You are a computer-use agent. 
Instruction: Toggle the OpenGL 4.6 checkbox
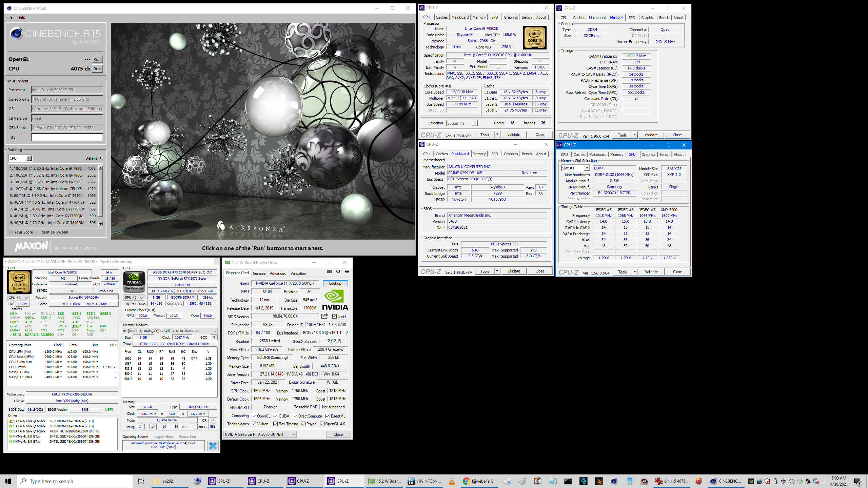pos(322,424)
